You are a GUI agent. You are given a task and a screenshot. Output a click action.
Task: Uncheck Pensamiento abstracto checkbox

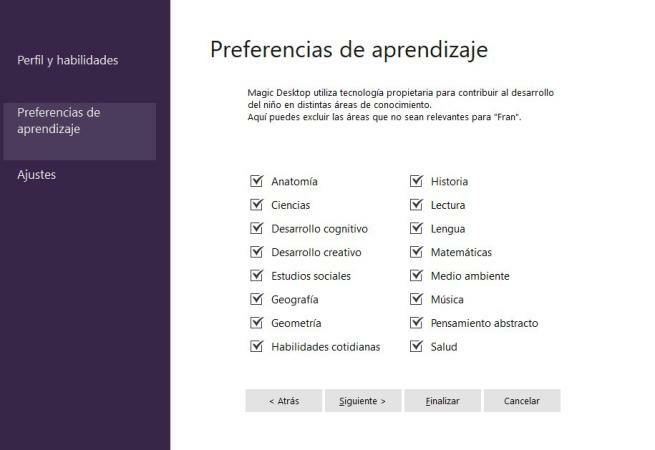(x=415, y=323)
